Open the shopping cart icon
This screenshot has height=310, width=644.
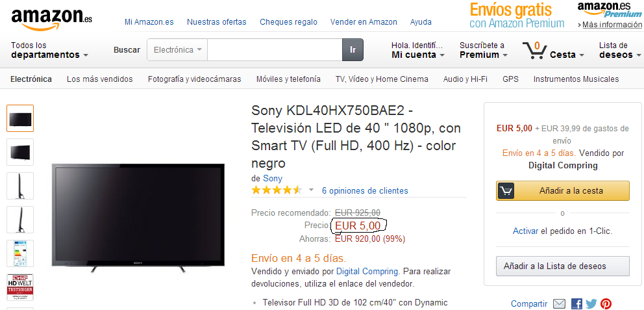pos(534,50)
